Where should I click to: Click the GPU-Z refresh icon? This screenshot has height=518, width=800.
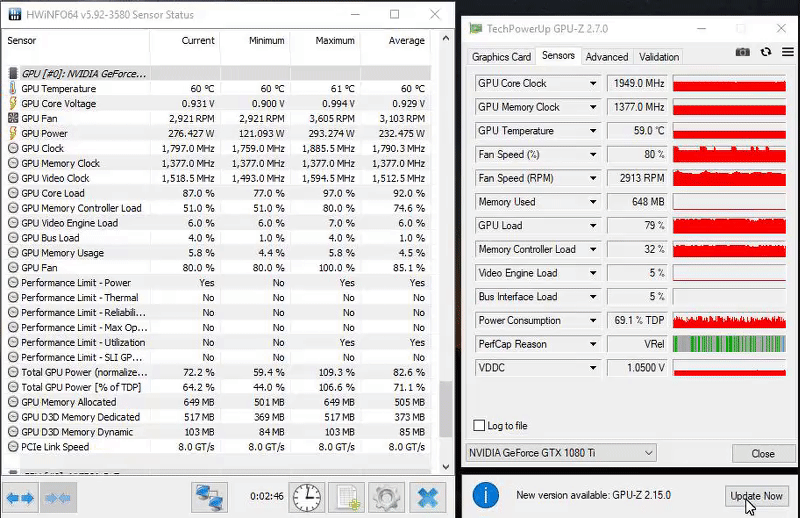[x=766, y=52]
